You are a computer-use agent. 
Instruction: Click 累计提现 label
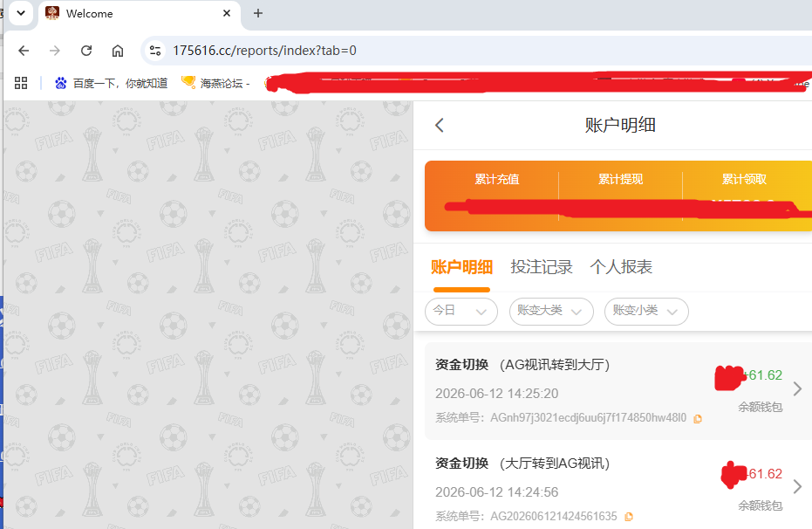pos(620,179)
